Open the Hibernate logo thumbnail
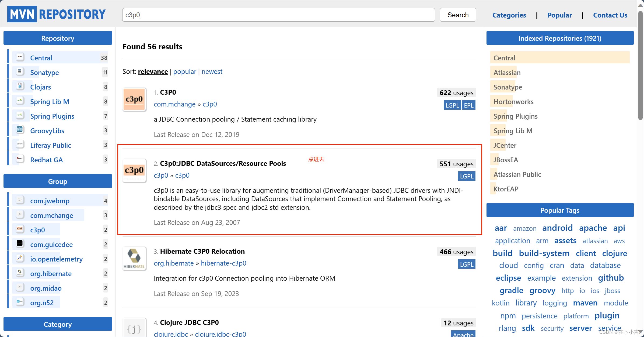 [134, 259]
